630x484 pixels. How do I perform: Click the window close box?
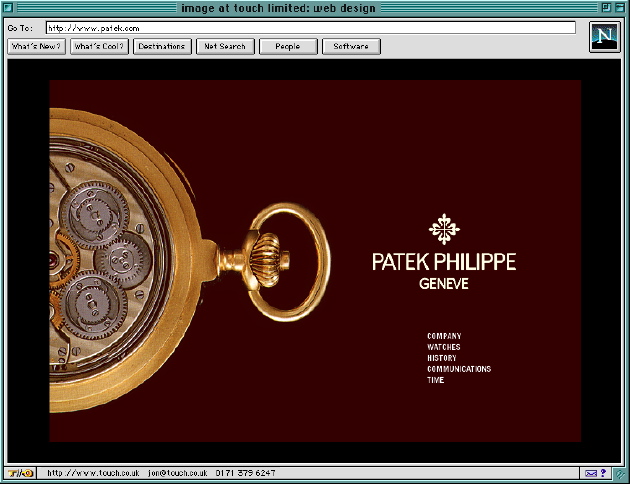(8, 7)
